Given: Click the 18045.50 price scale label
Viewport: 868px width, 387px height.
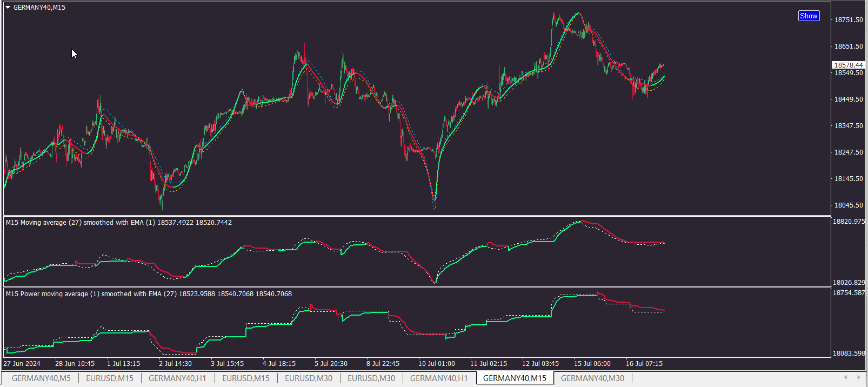Looking at the screenshot, I should click(849, 205).
